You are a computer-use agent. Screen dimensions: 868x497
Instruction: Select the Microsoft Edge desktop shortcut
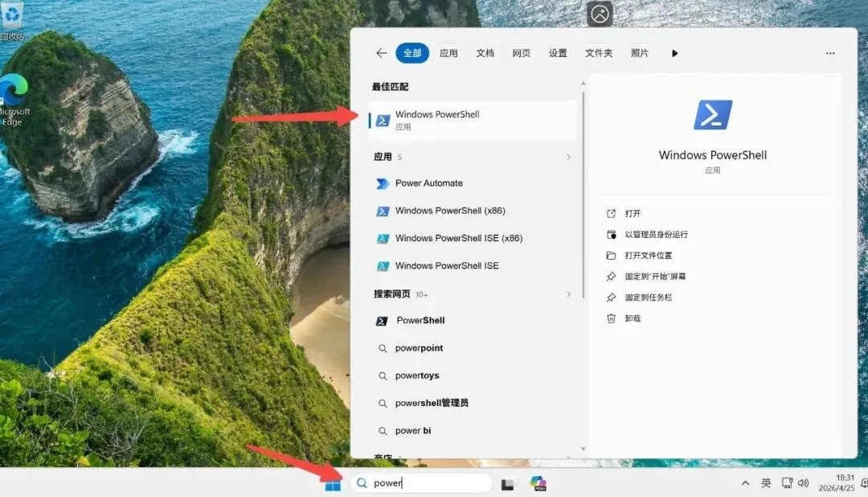pyautogui.click(x=14, y=101)
